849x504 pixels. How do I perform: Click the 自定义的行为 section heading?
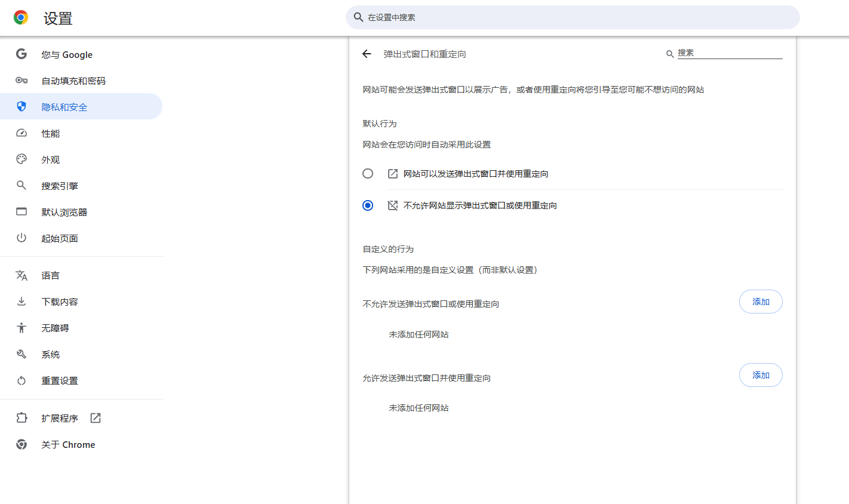point(388,249)
